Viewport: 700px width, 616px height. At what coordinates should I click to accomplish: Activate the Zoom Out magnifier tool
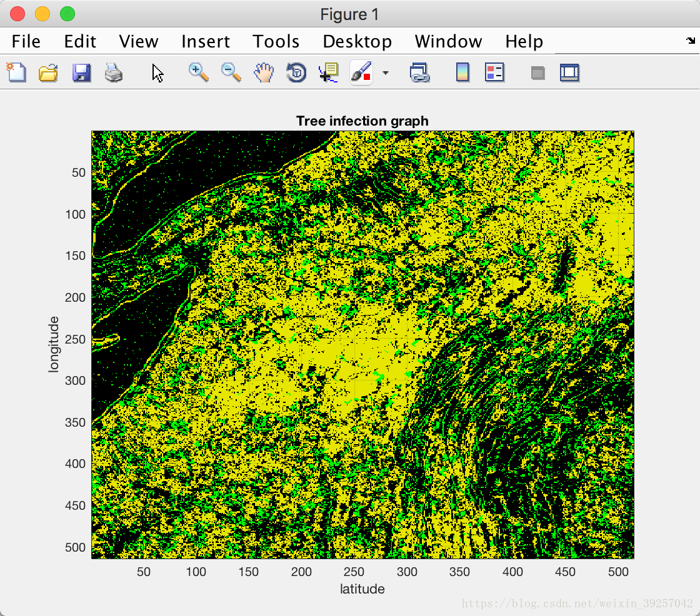(231, 72)
